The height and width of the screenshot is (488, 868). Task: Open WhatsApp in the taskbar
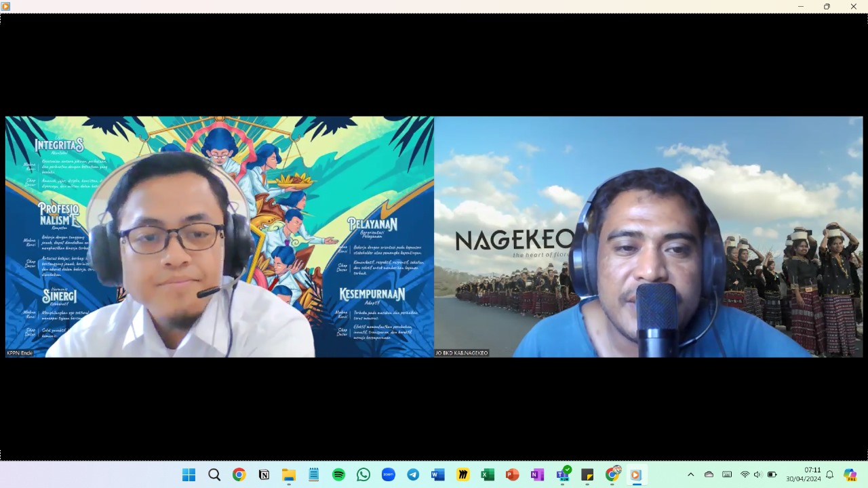click(363, 474)
